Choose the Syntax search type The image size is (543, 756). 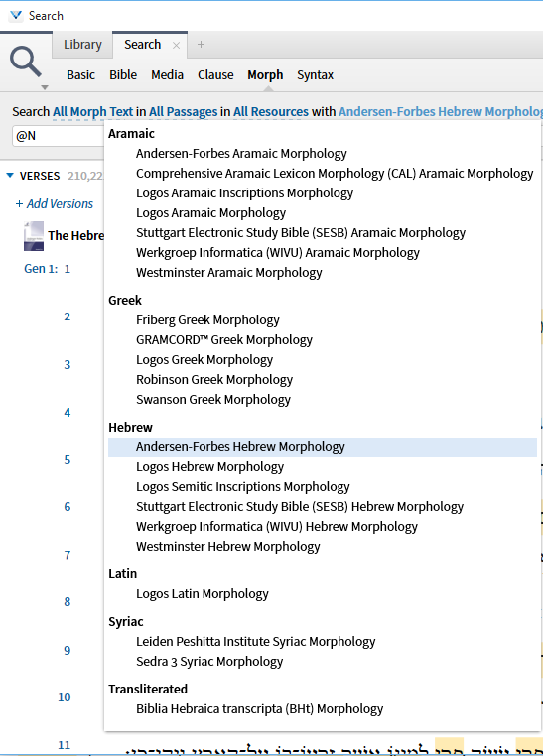[315, 75]
